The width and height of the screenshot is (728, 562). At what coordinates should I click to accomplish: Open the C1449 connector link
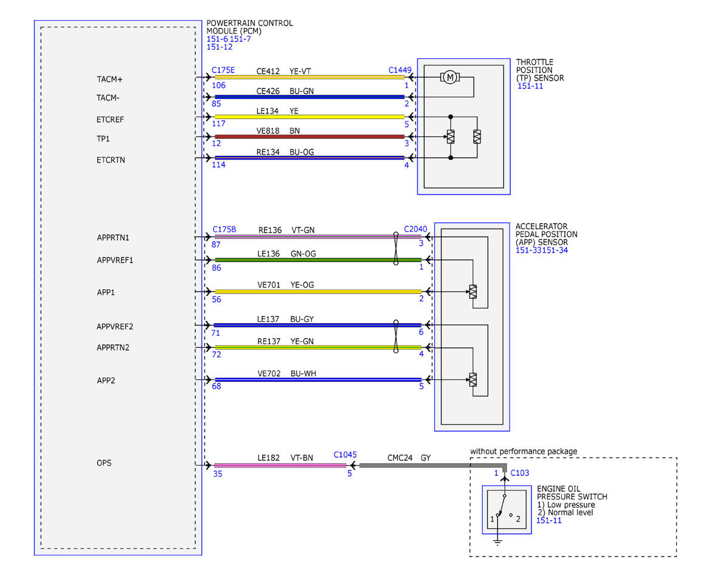click(x=400, y=71)
